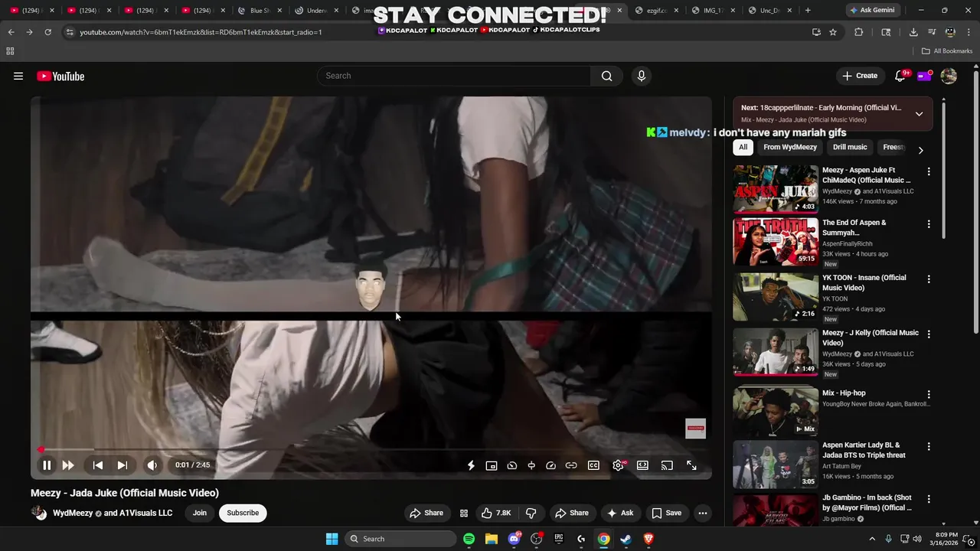
Task: Open options for Mix - Hip-hop
Action: click(x=929, y=394)
